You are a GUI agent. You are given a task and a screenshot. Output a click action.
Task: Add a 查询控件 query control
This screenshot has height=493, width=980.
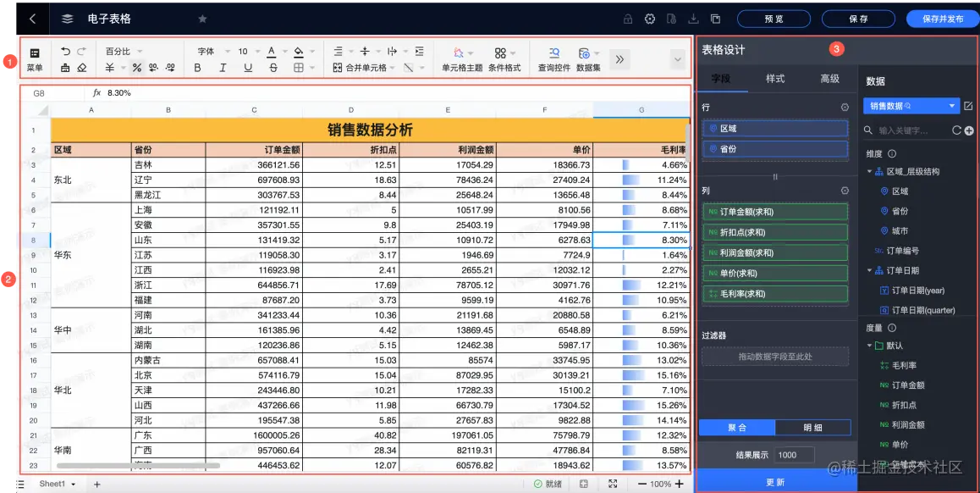coord(554,59)
